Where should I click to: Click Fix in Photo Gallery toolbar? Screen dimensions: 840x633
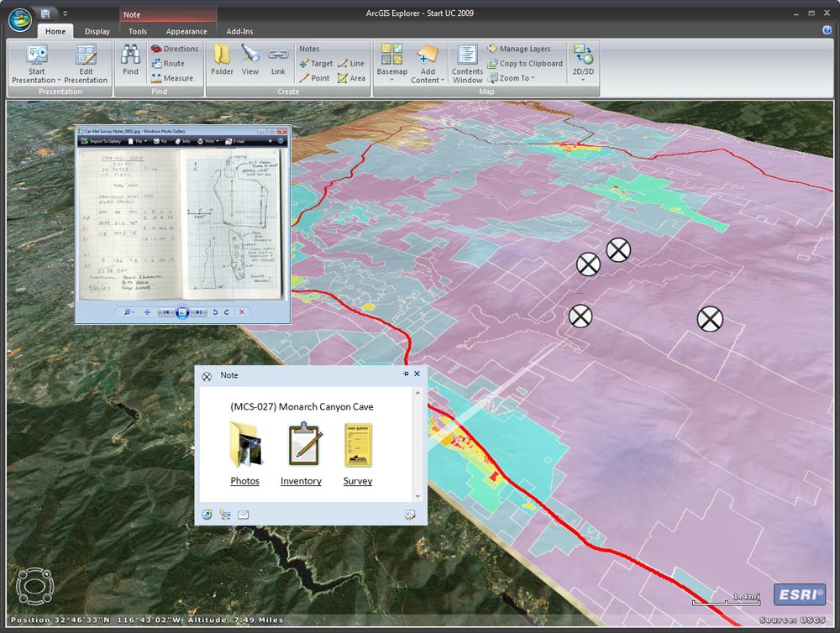click(x=160, y=141)
